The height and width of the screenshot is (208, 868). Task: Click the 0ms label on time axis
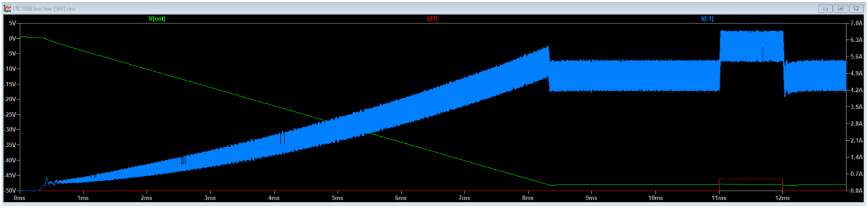20,198
